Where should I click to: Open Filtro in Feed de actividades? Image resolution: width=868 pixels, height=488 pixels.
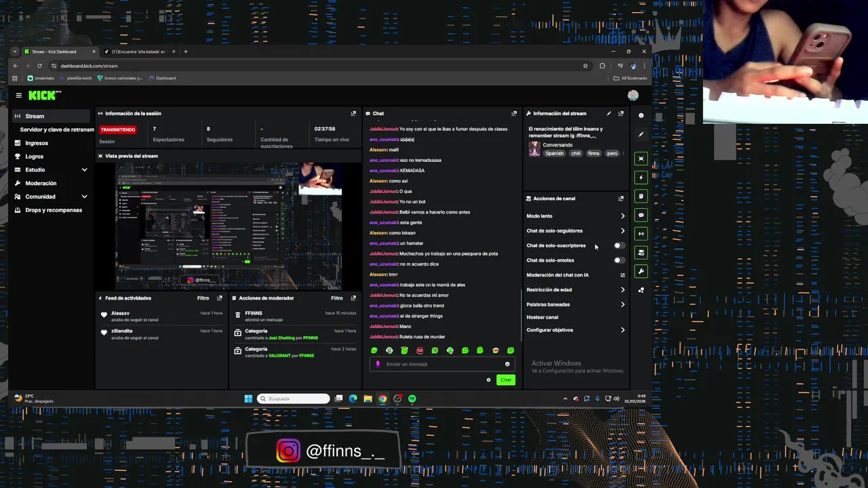pos(203,298)
